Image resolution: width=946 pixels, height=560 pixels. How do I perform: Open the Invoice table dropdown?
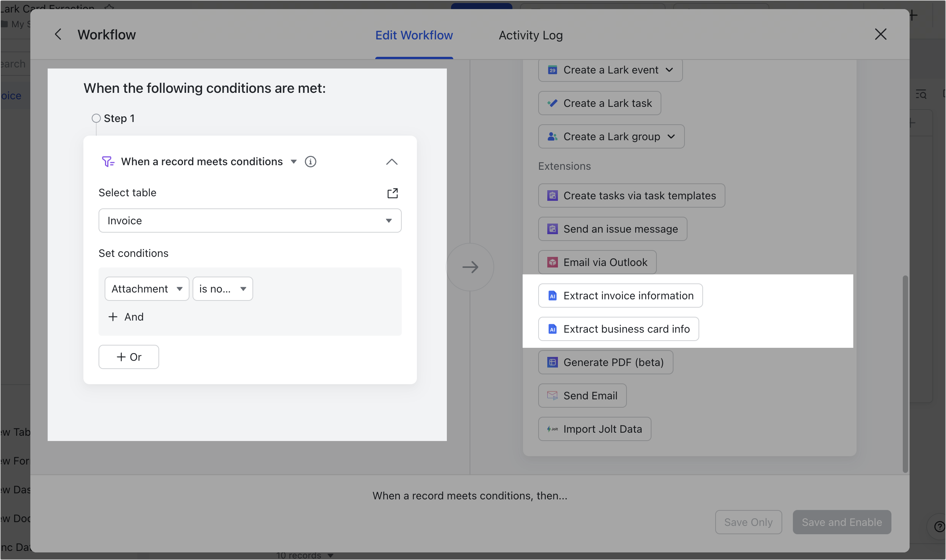[x=250, y=221]
